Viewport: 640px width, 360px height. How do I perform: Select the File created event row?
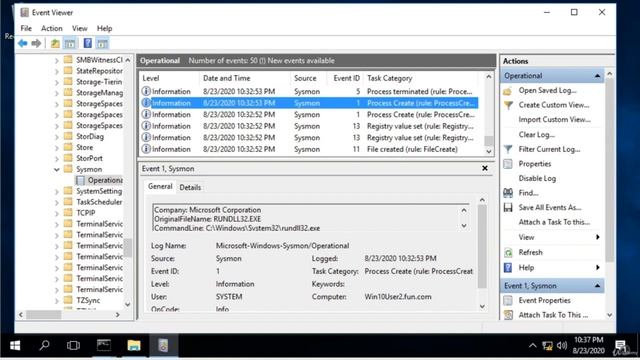[309, 149]
